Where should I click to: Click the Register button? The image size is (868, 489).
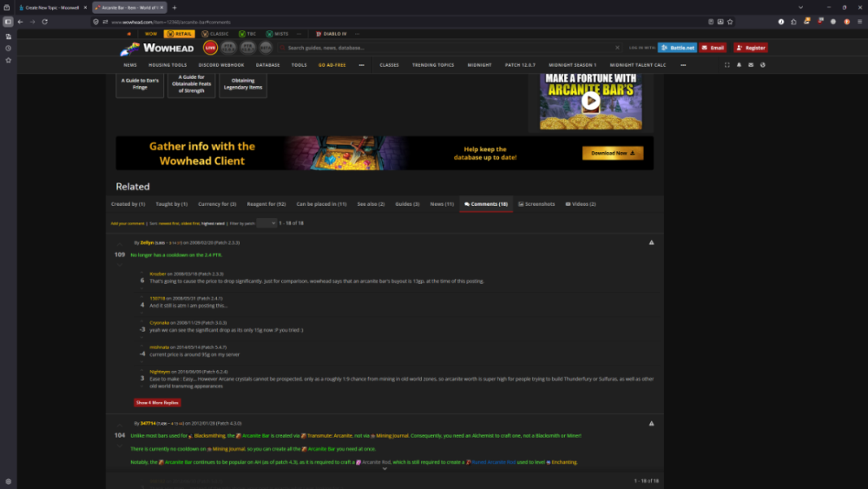click(751, 48)
